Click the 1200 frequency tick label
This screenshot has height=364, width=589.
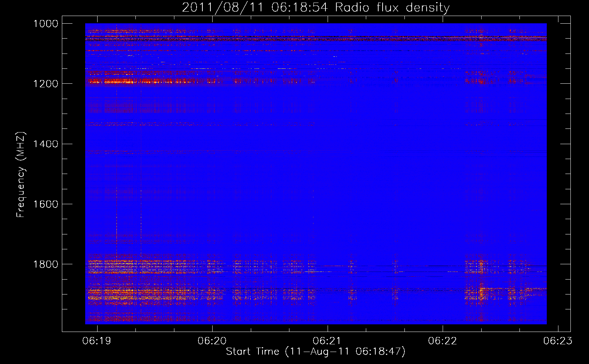[46, 84]
